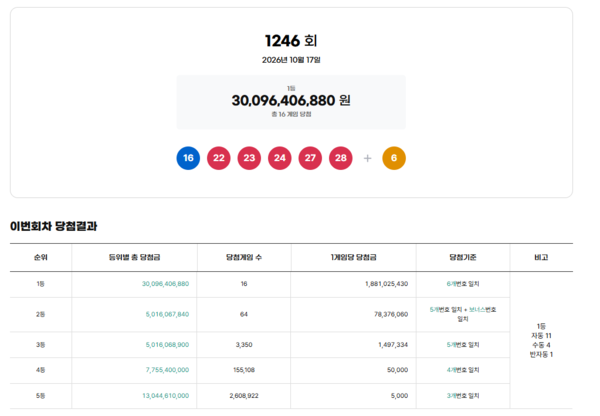The width and height of the screenshot is (600, 416).
Task: Click per-game prize 1,881,025,430
Action: click(386, 284)
